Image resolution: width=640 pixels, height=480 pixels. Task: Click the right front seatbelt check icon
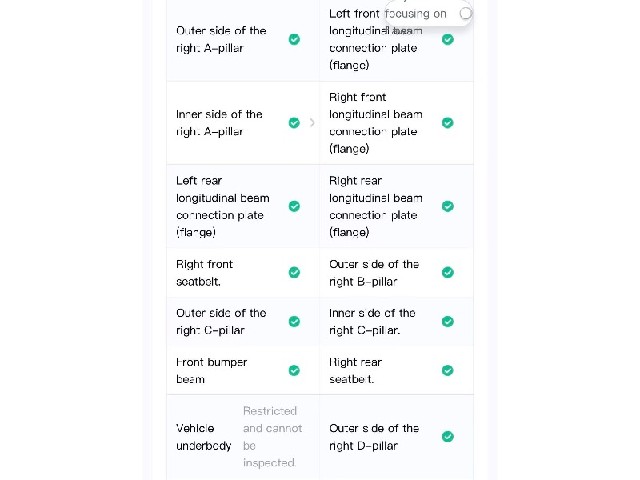[294, 272]
